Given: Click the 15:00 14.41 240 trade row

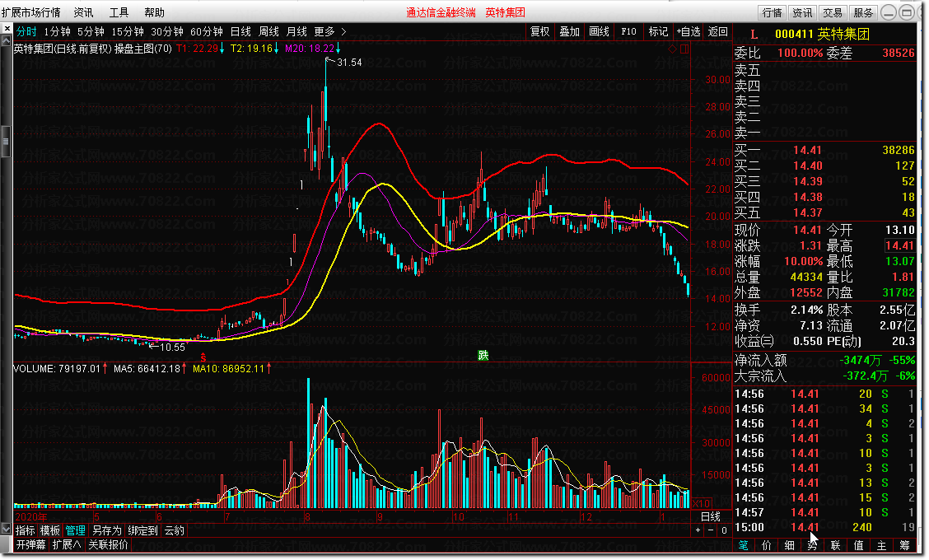Looking at the screenshot, I should click(x=824, y=527).
